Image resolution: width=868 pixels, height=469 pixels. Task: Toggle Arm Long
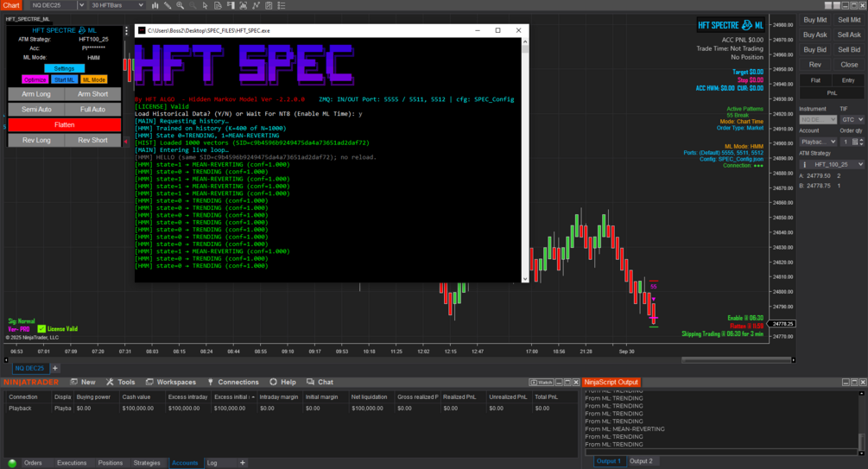click(x=36, y=94)
